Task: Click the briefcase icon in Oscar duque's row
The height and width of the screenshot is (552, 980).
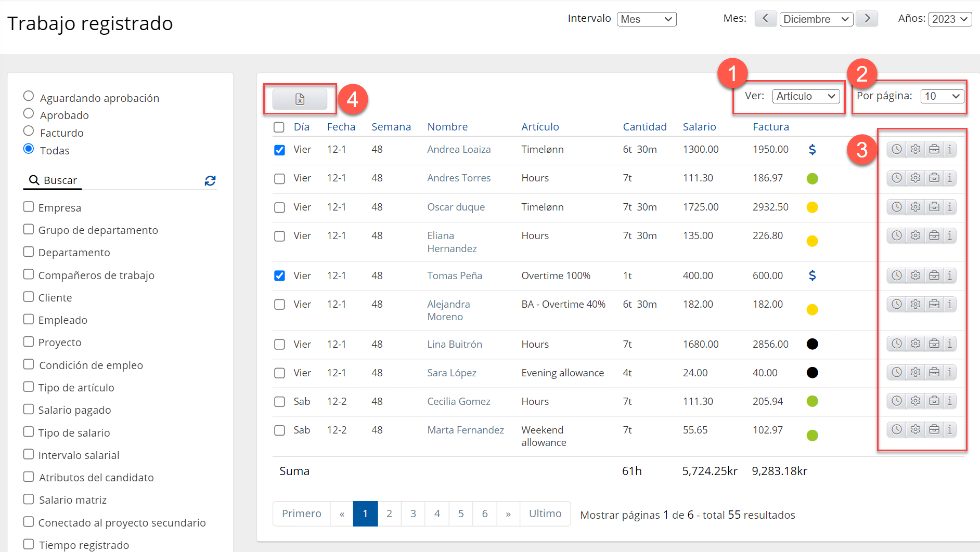Action: (934, 207)
